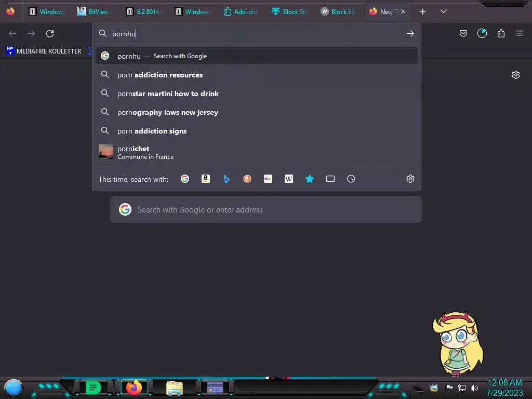
Task: Search open tabs with the tab icon
Action: click(330, 179)
